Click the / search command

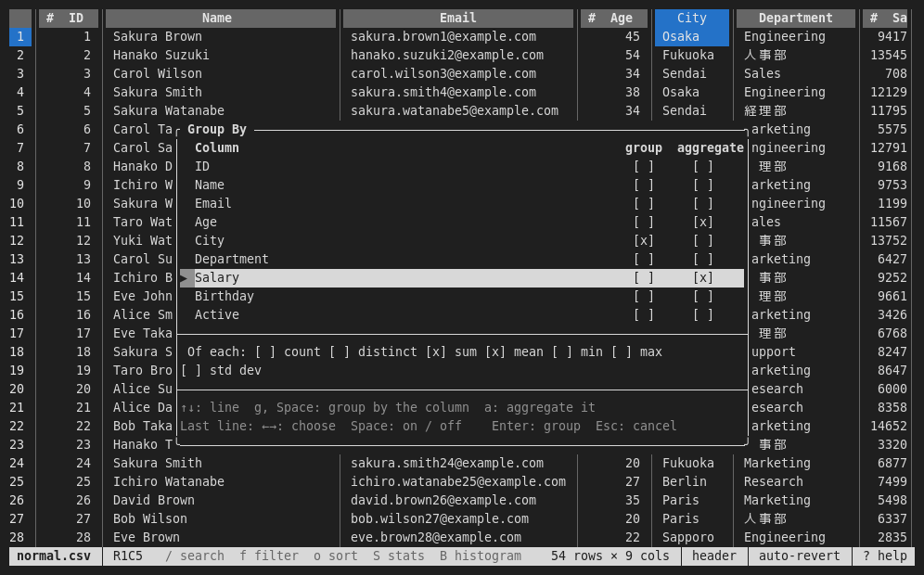[195, 556]
